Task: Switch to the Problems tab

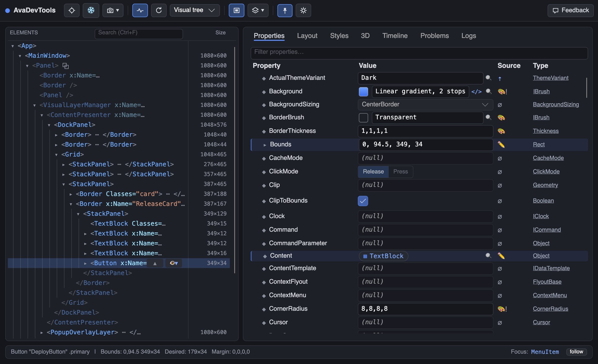Action: pos(434,36)
